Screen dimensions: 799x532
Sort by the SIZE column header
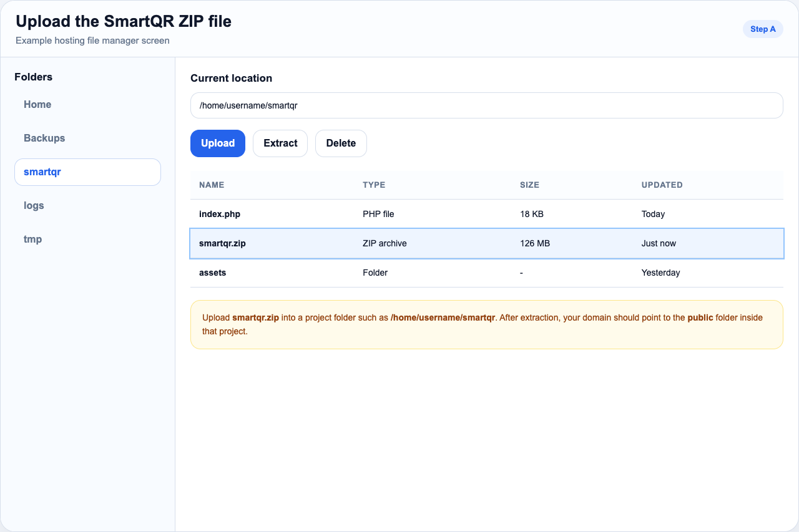pyautogui.click(x=529, y=185)
